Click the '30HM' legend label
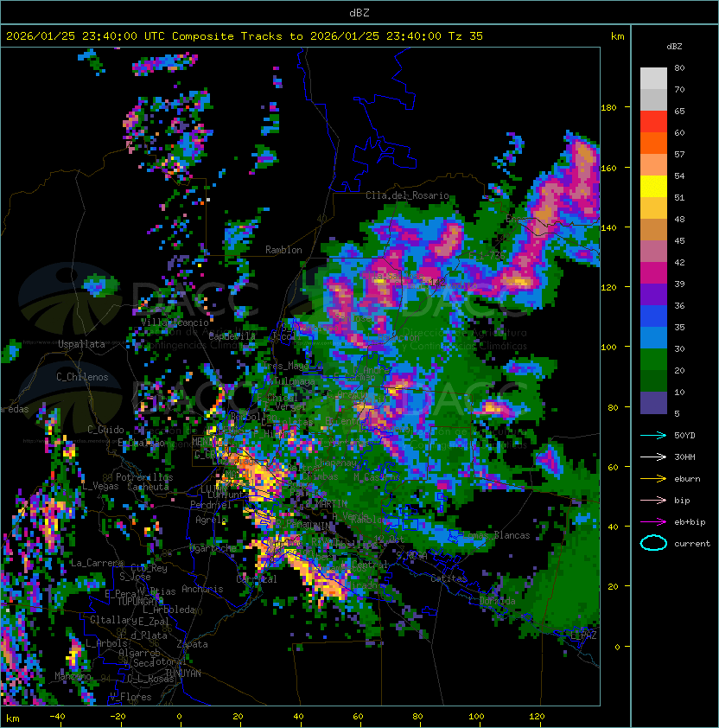719x728 pixels. pos(684,457)
